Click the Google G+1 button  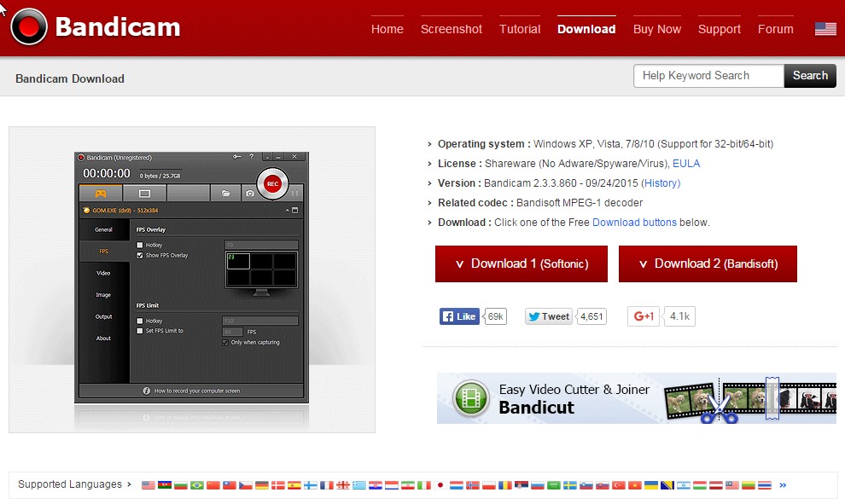coord(644,316)
